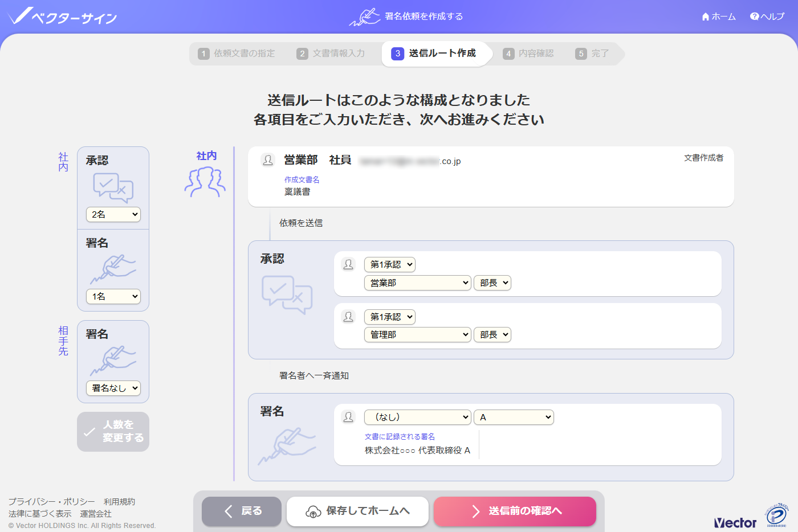The width and height of the screenshot is (798, 532).
Task: Open 第1承認 dropdown above 管理部
Action: click(390, 317)
